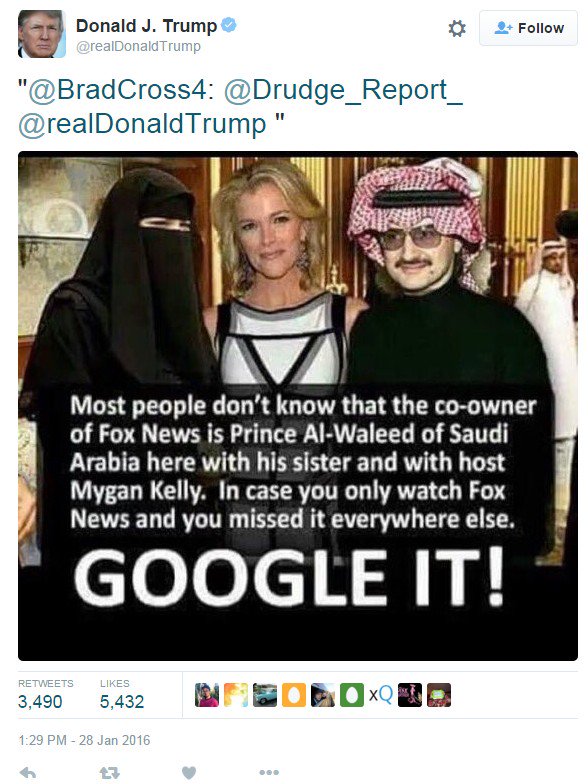Open the gear settings dropdown
Screen dimensions: 588x784
pos(457,28)
